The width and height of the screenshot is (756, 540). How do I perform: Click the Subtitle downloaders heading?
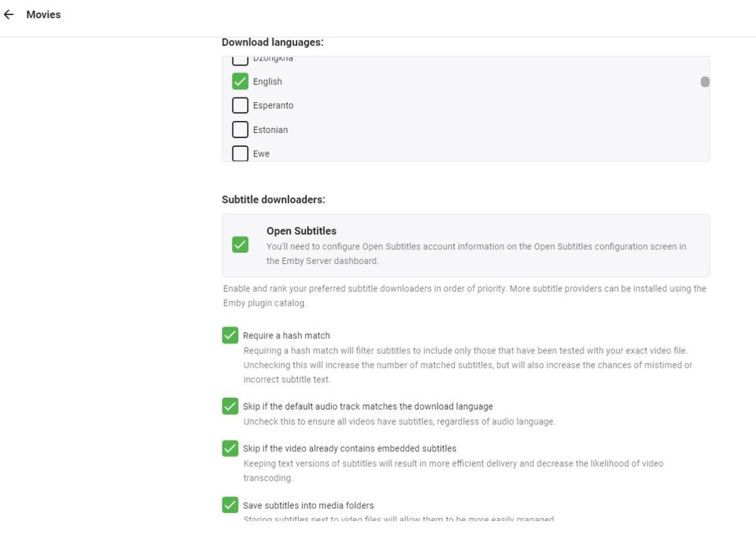[x=273, y=200]
